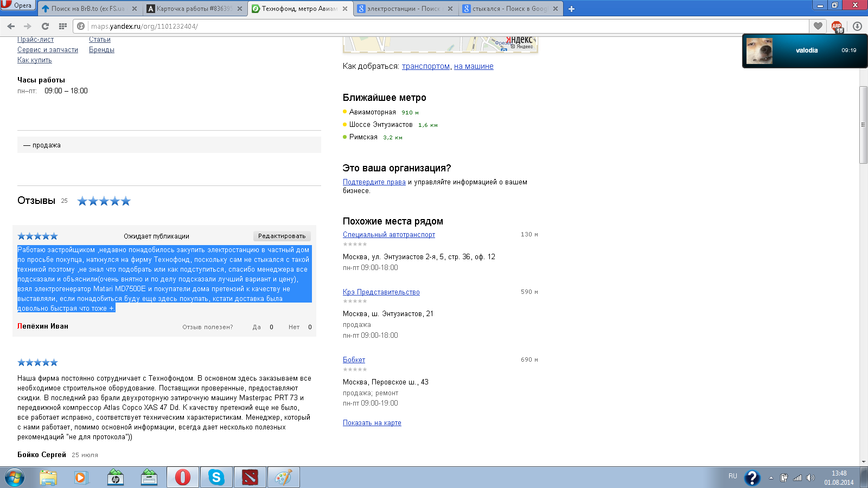Open the Speed Dial grid icon
868x488 pixels.
tap(62, 26)
